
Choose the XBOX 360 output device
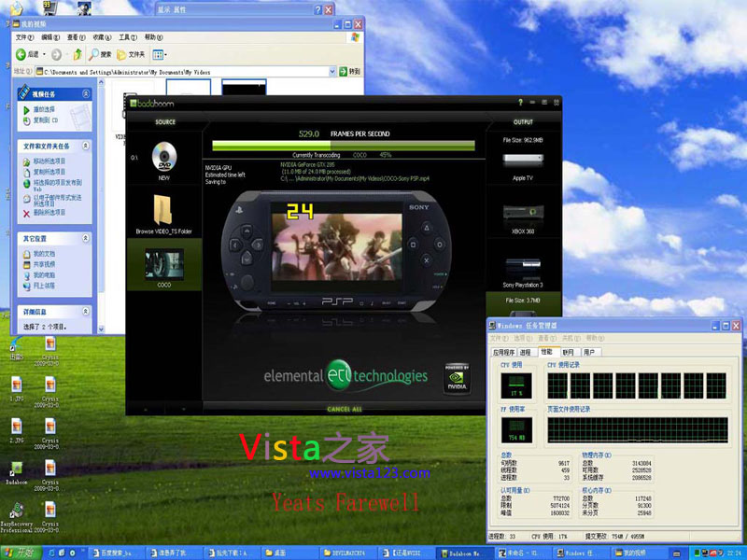coord(523,218)
